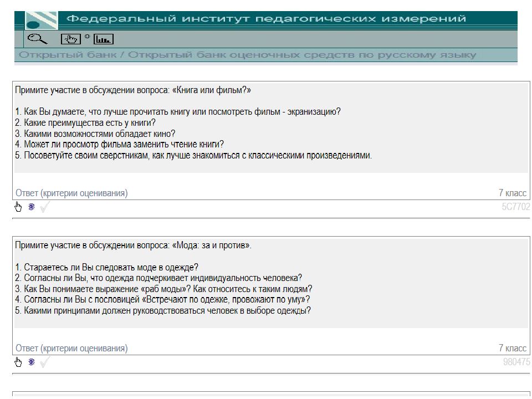This screenshot has width=532, height=399.
Task: Click «7 класс» label in book/film task
Action: point(512,193)
